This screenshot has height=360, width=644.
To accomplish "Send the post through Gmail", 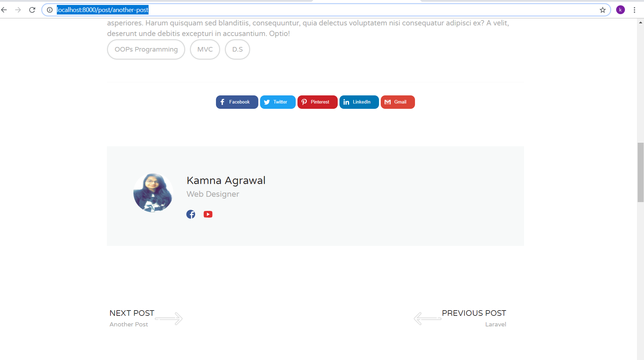I will [x=397, y=102].
